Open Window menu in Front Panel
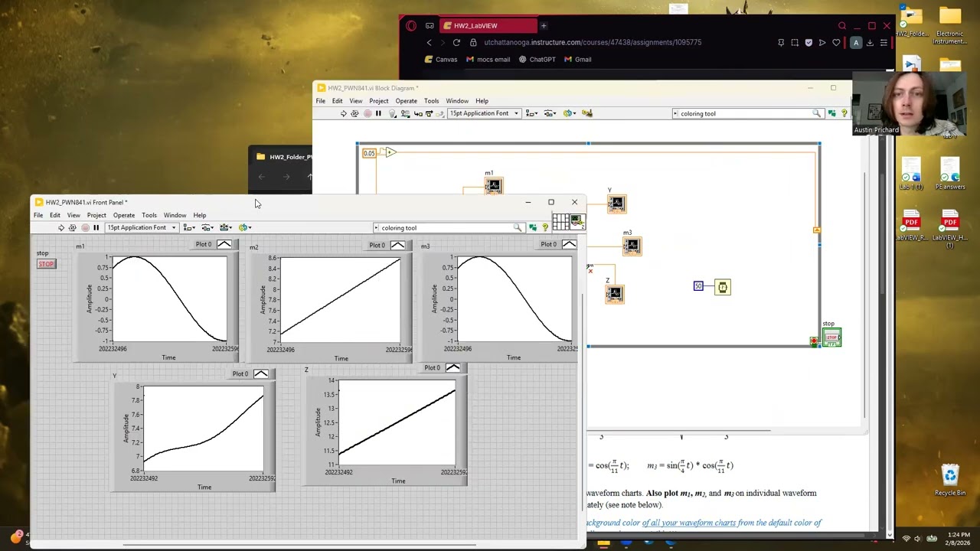Viewport: 980px width, 551px height. tap(175, 215)
